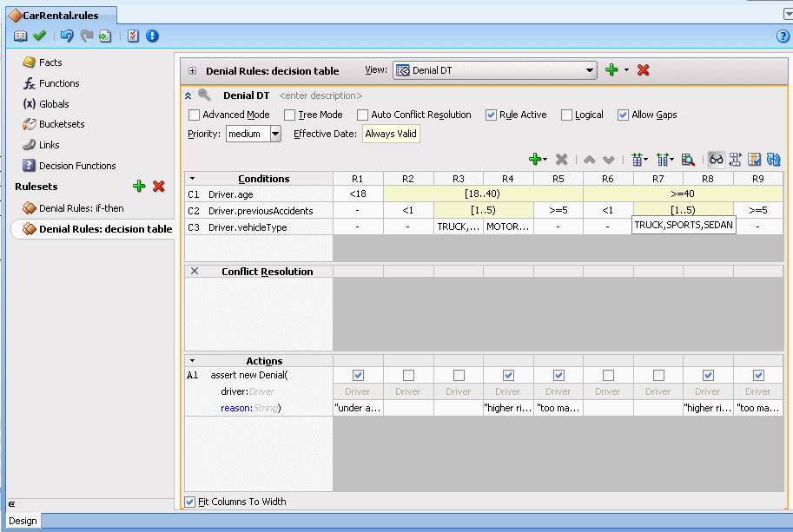Image resolution: width=793 pixels, height=532 pixels.
Task: Toggle the Auto Conflict Resolution checkbox
Action: 362,115
